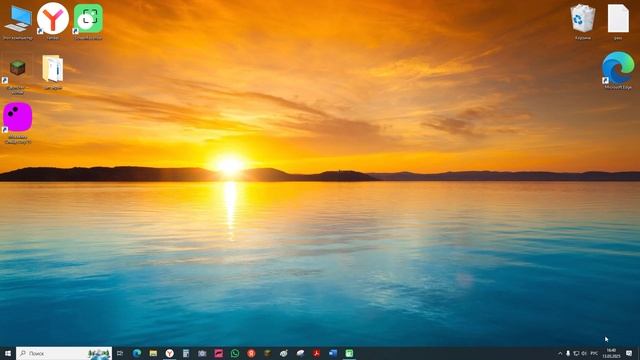640x360 pixels.
Task: Switch to Yandex Browser on the taskbar
Action: click(169, 353)
